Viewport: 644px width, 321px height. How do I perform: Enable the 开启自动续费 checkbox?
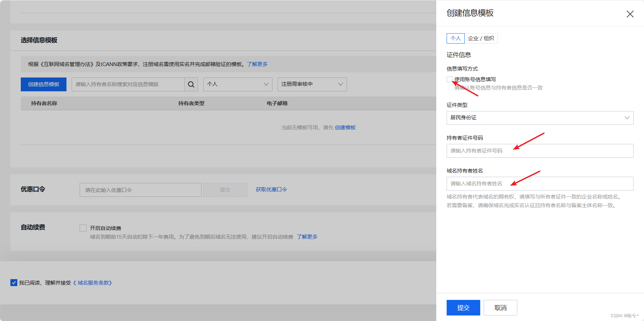point(83,228)
